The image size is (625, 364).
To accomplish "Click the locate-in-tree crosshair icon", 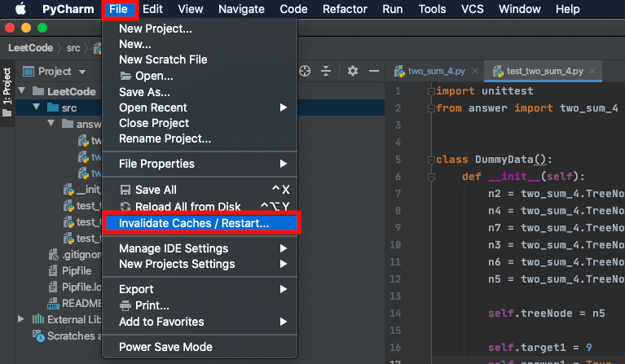I will pyautogui.click(x=305, y=71).
